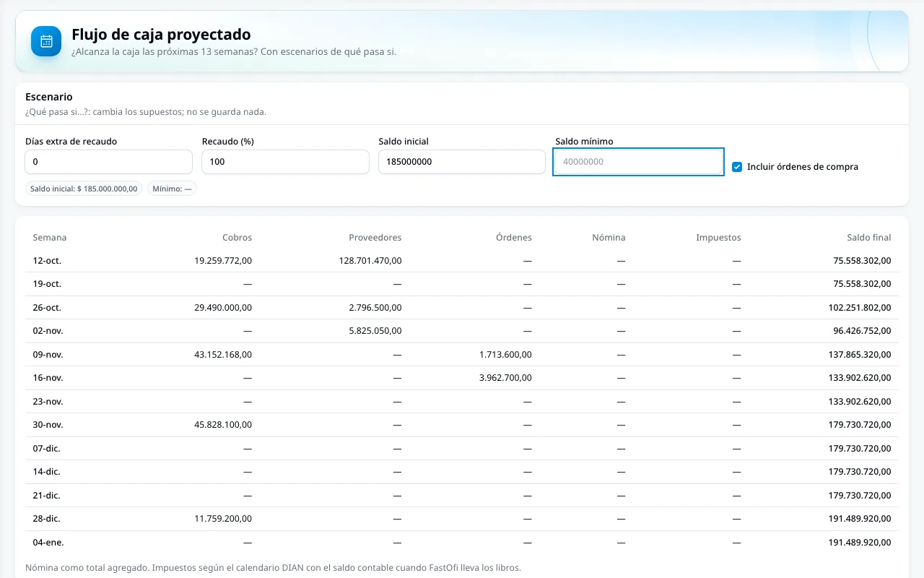Click the Impuestos column header

(718, 238)
